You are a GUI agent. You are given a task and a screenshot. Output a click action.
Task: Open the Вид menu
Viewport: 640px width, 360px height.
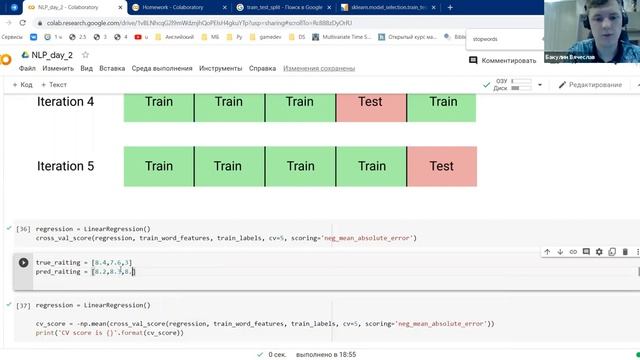tap(87, 68)
